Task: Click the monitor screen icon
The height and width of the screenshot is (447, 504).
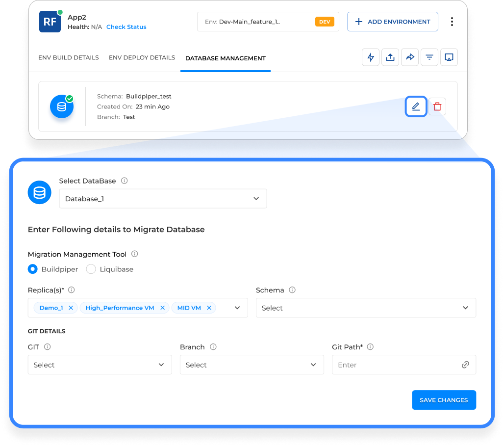Action: click(449, 57)
